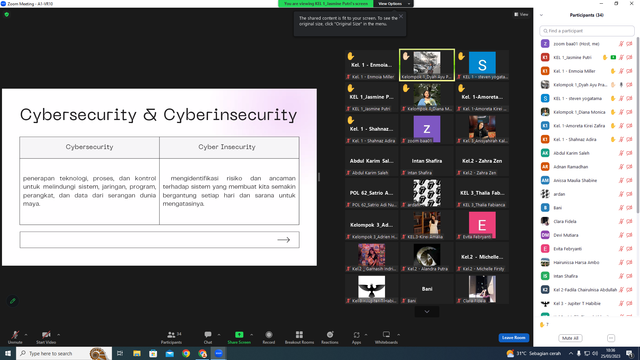Open the Reactions menu
Viewport: 640px width, 360px height.
(x=330, y=337)
